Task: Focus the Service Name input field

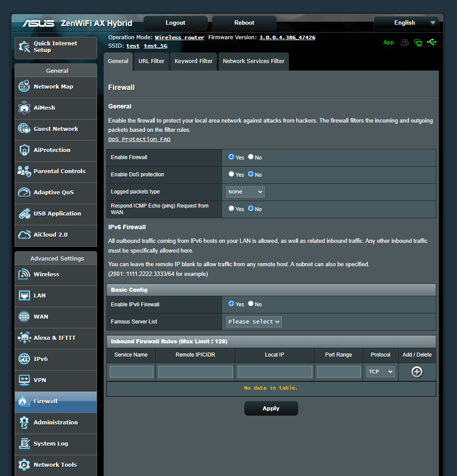Action: 131,372
